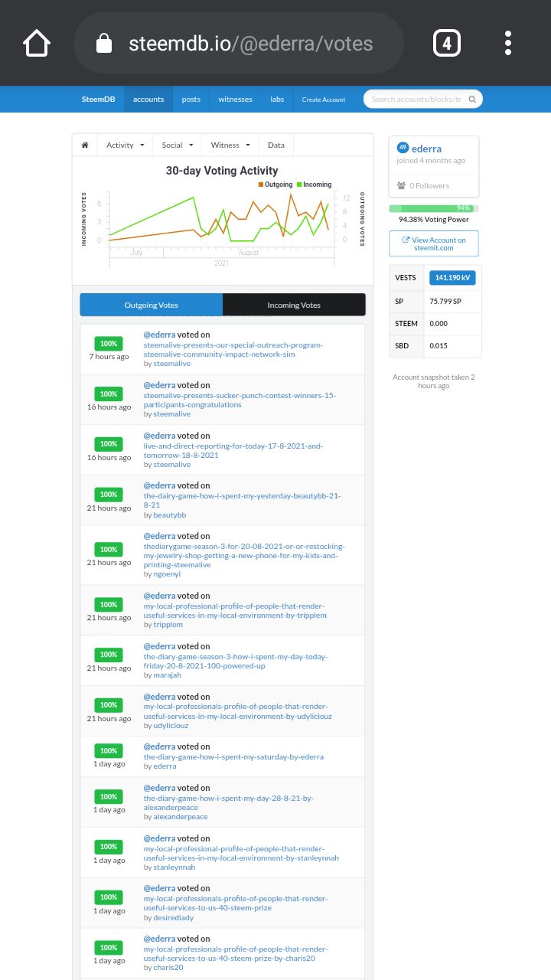Screen dimensions: 551x980
Task: Click Create Account link
Action: [x=324, y=100]
